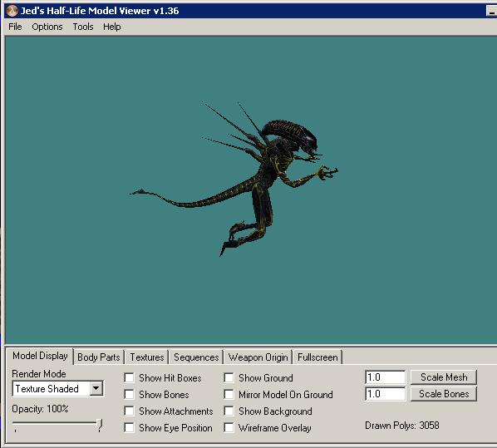Click the Opacity slider handle
This screenshot has height=448, width=497.
pyautogui.click(x=100, y=425)
